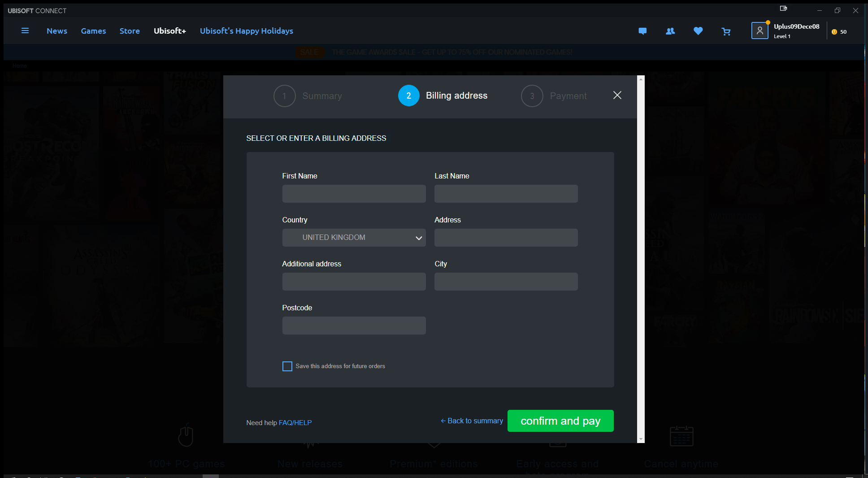
Task: Close the billing address dialog
Action: (617, 95)
